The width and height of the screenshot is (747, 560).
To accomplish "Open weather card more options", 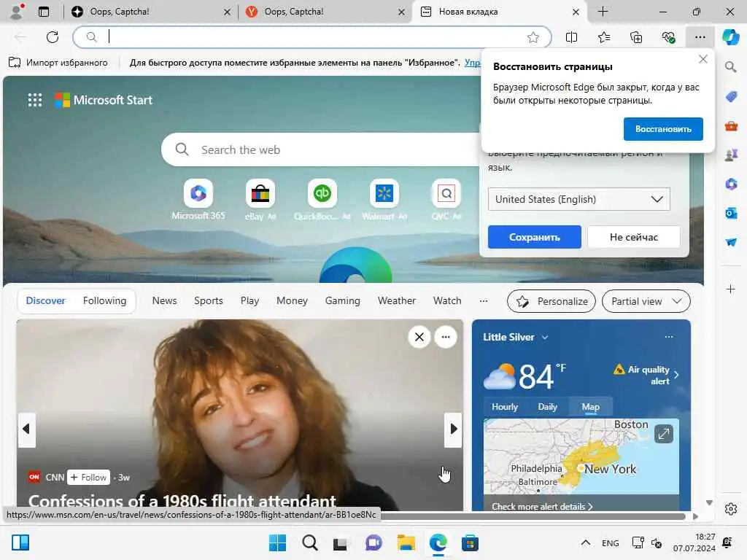I will (669, 337).
